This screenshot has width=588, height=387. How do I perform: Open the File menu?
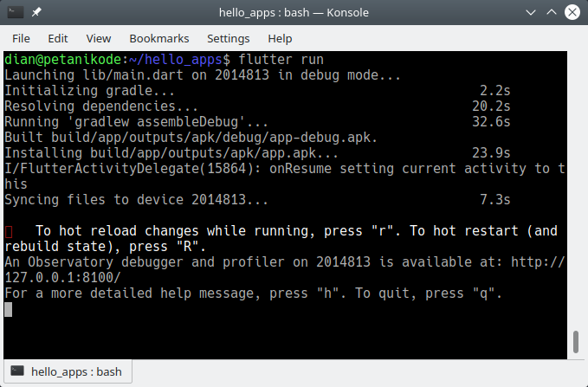click(21, 38)
